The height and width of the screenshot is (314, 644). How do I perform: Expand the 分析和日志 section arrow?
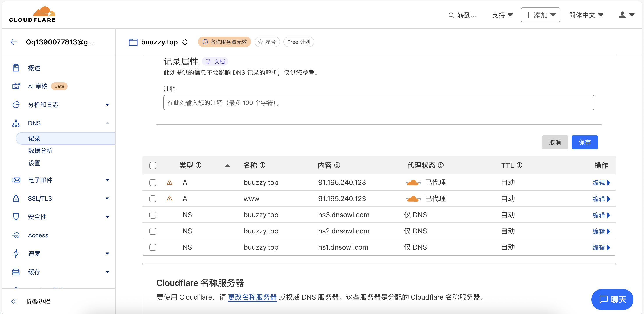107,104
